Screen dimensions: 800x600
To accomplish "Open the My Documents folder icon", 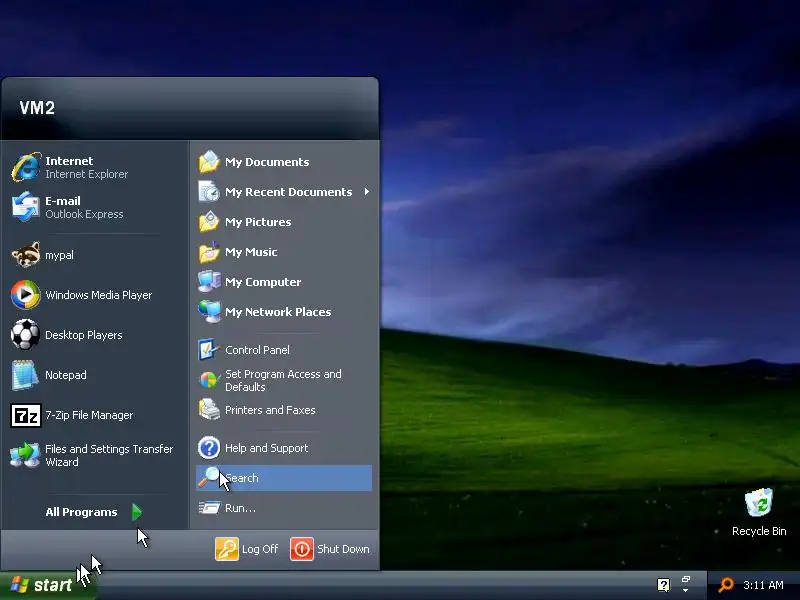I will (209, 162).
